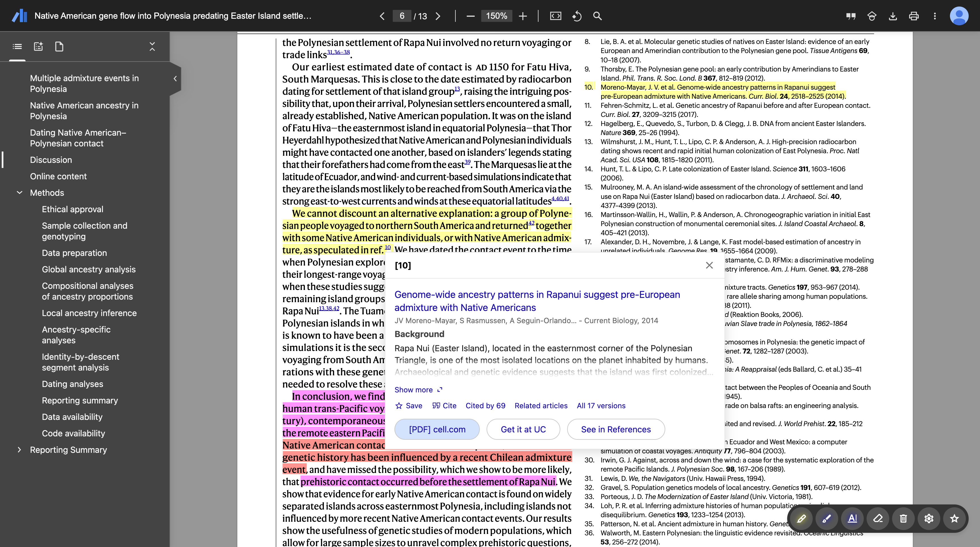This screenshot has height=547, width=980.
Task: Open the find-in-document search icon
Action: tap(597, 16)
